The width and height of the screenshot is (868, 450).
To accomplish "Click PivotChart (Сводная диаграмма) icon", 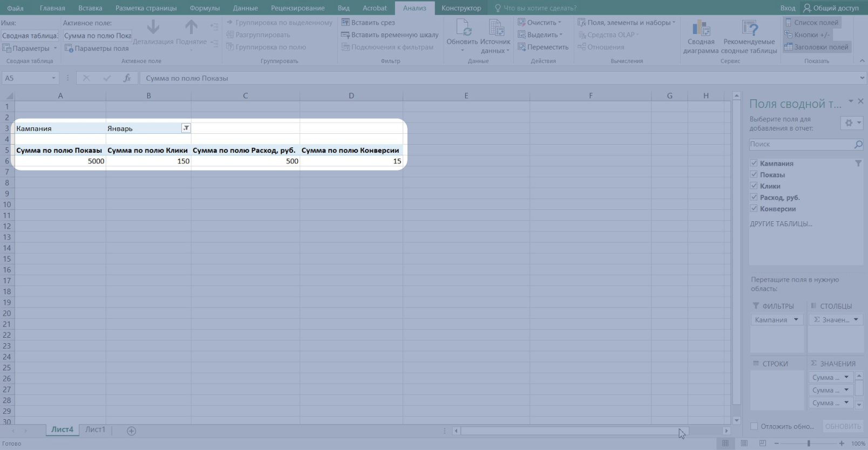I will click(701, 28).
